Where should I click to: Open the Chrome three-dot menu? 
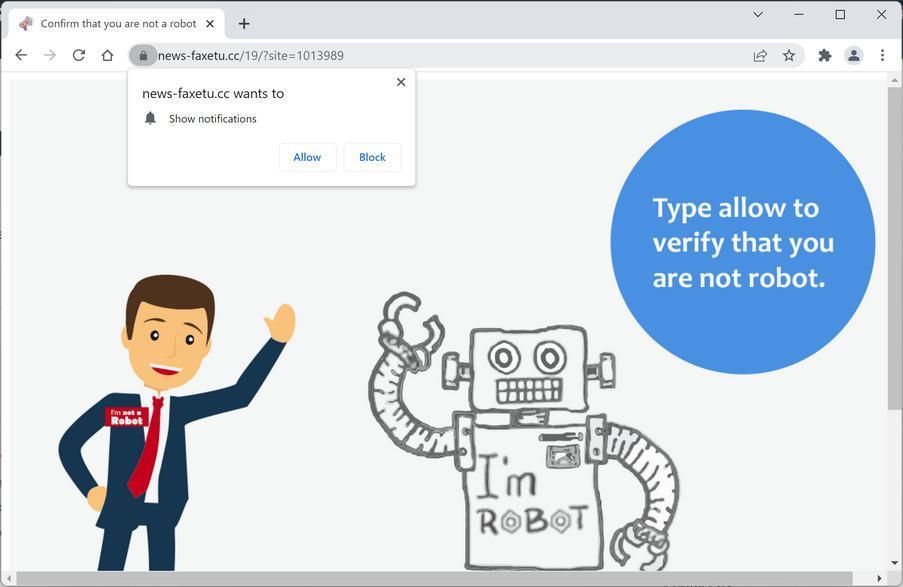pyautogui.click(x=882, y=55)
